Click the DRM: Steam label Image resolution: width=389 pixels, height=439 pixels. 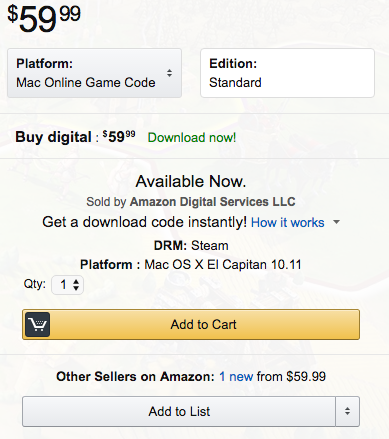pos(191,245)
